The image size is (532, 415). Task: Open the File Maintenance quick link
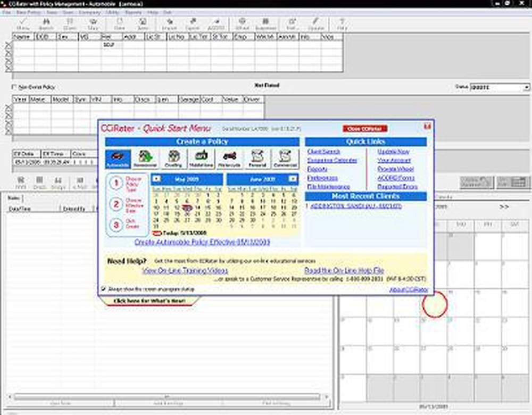pos(328,187)
